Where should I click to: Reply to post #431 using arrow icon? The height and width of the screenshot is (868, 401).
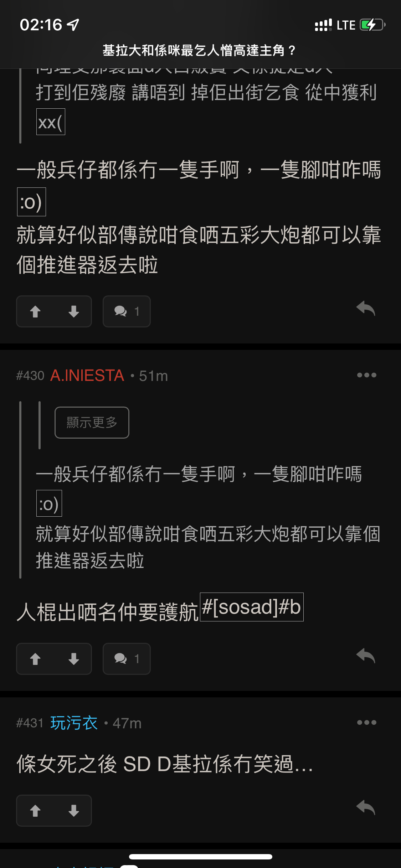click(366, 807)
